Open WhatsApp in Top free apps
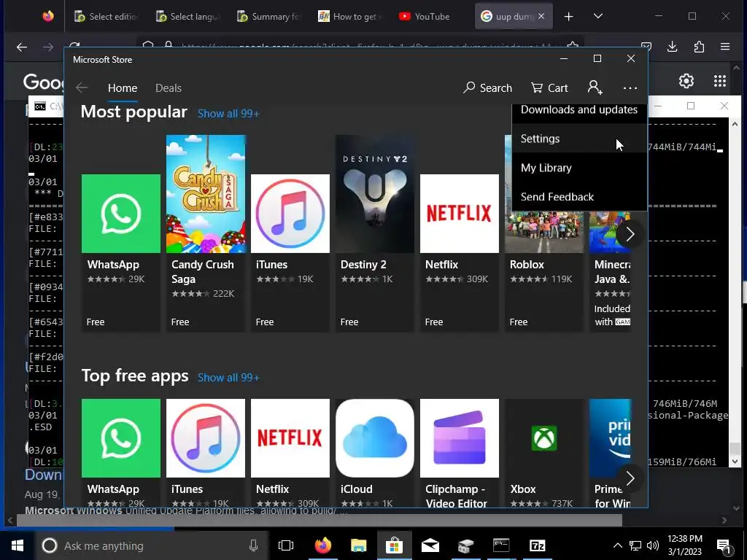The width and height of the screenshot is (747, 560). coord(121,452)
